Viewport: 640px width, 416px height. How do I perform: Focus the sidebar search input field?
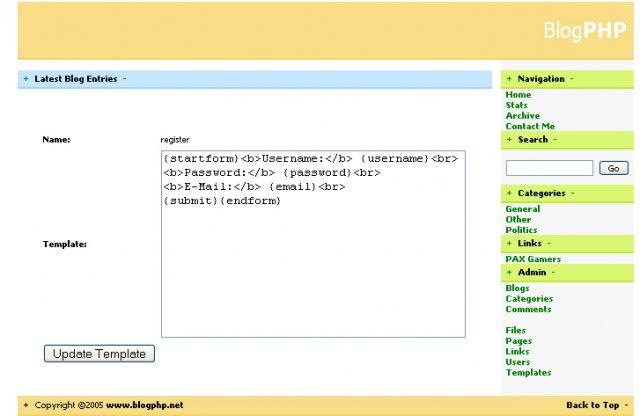click(x=549, y=168)
